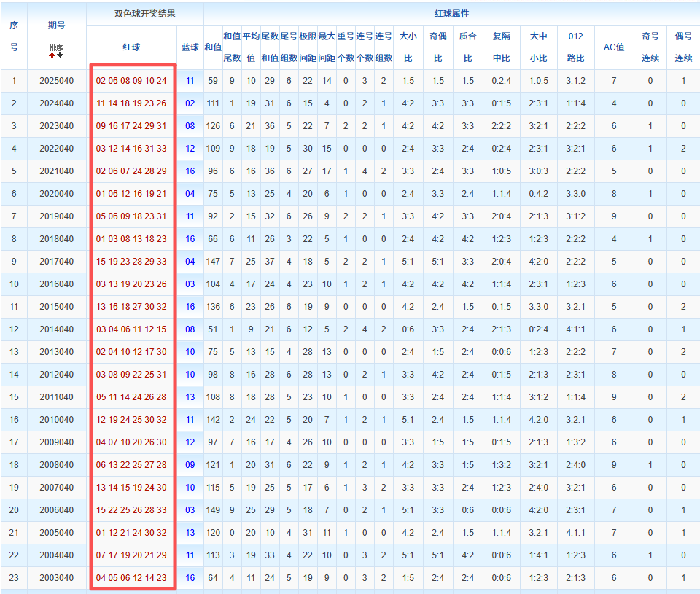Select red balls 02 06 08 09 10 24
700x594 pixels.
pos(131,81)
